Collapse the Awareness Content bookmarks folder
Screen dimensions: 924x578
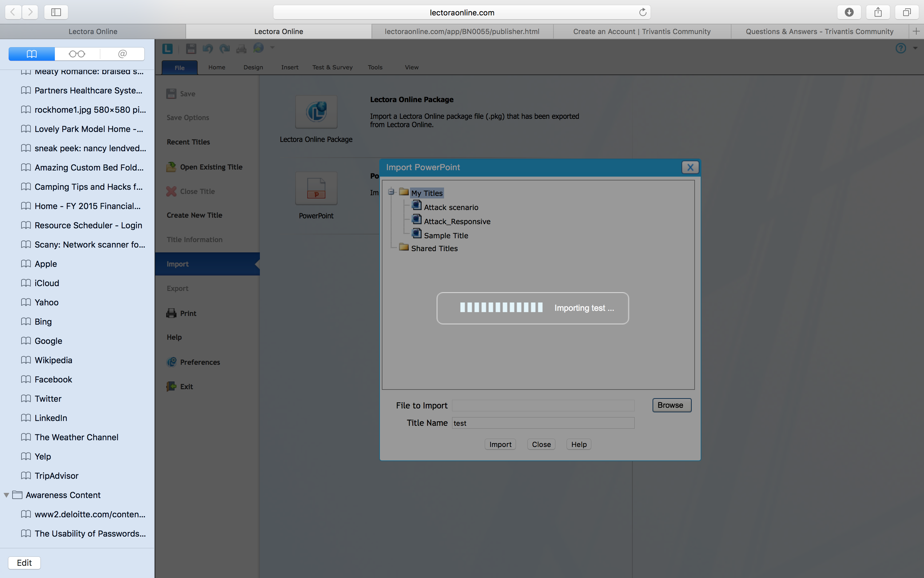click(x=6, y=495)
